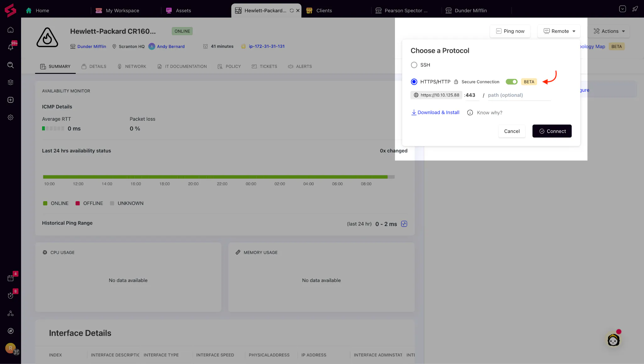This screenshot has width=644, height=364.
Task: Select the SSH protocol radio button
Action: 414,65
